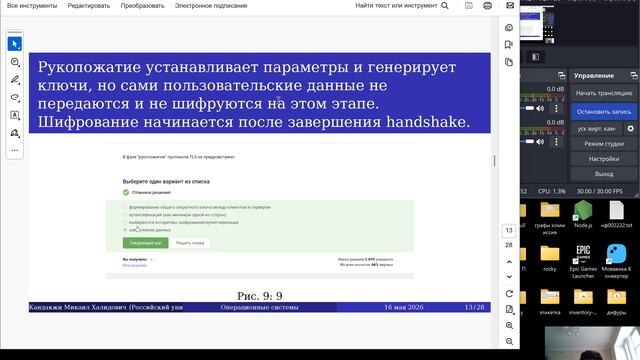Click Начать трансляцию in OBS

click(x=604, y=93)
